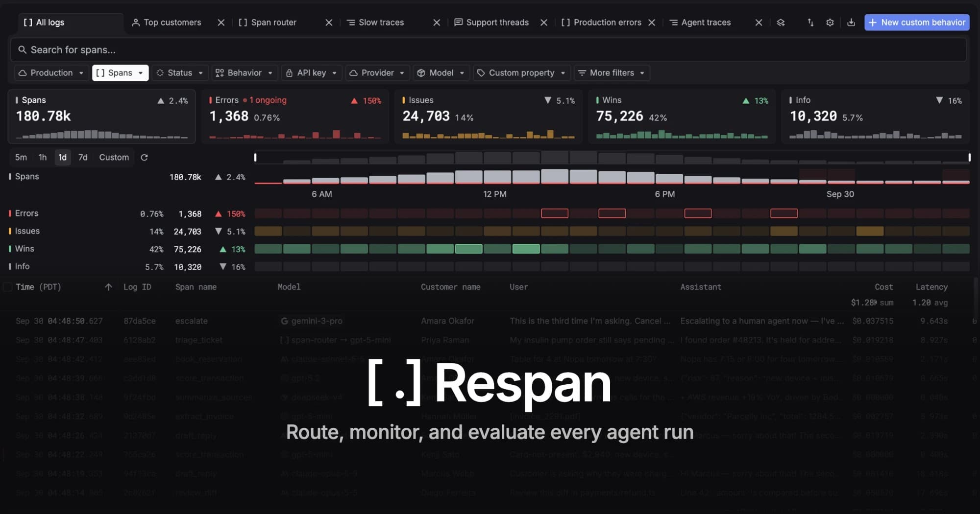980x514 pixels.
Task: Expand the More filters dropdown
Action: [x=612, y=73]
